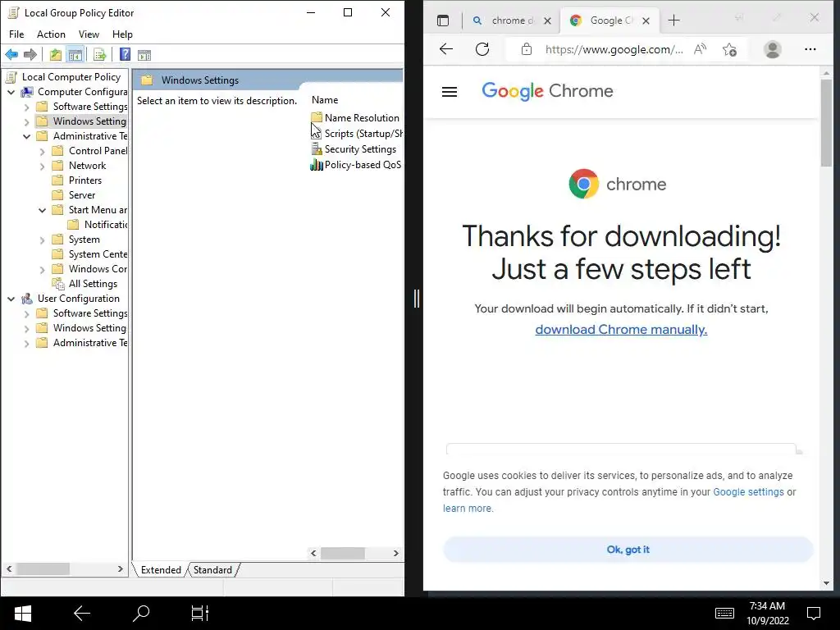Collapse the User Configuration node
This screenshot has width=840, height=630.
[x=11, y=299]
